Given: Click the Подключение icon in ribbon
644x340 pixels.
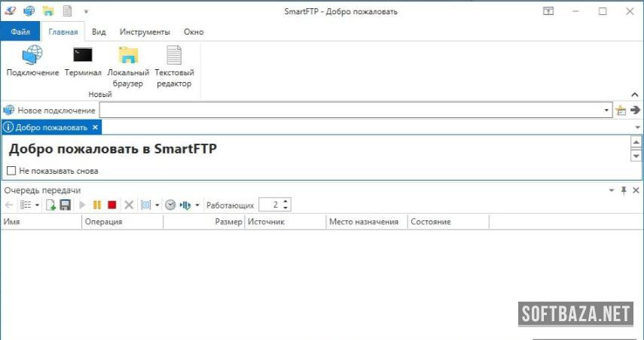Looking at the screenshot, I should click(x=32, y=60).
